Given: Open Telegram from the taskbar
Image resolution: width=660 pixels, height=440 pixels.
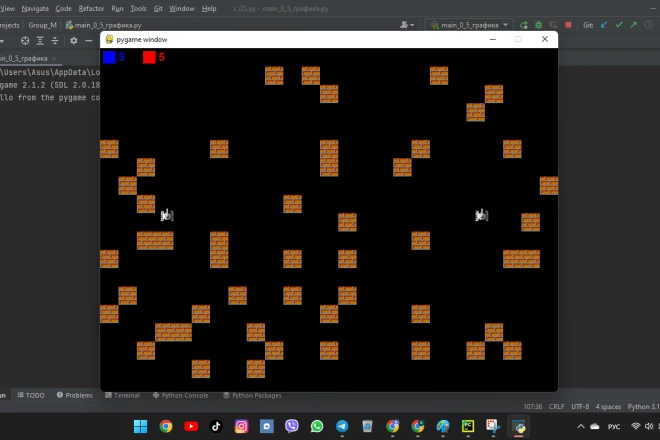Looking at the screenshot, I should pyautogui.click(x=342, y=427).
